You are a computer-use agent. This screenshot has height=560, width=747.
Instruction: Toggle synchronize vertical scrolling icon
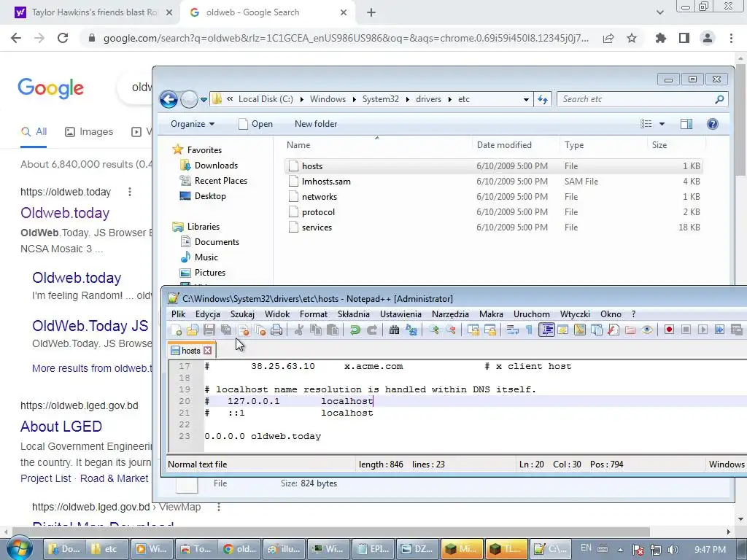(x=473, y=330)
